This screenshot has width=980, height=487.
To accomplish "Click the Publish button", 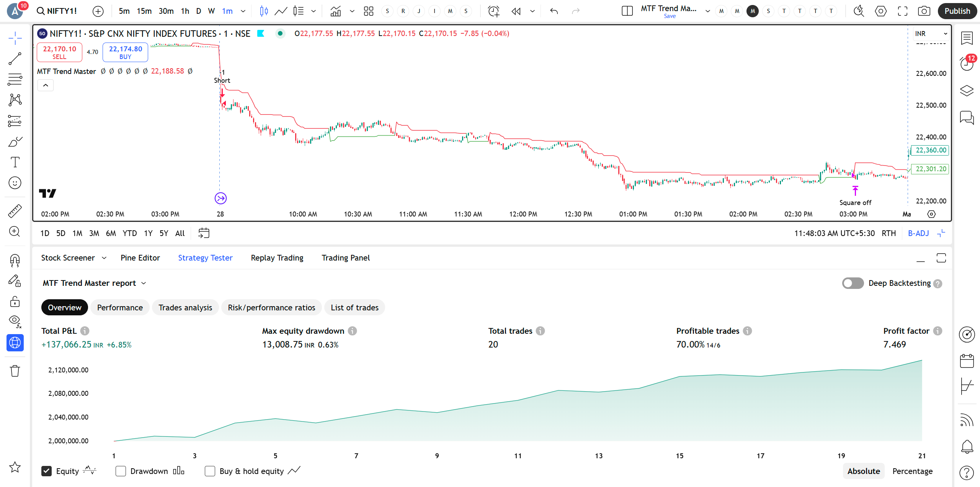I will coord(957,11).
